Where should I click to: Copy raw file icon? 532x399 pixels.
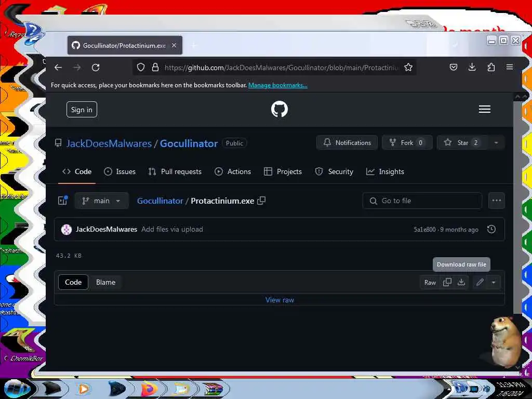pos(447,282)
